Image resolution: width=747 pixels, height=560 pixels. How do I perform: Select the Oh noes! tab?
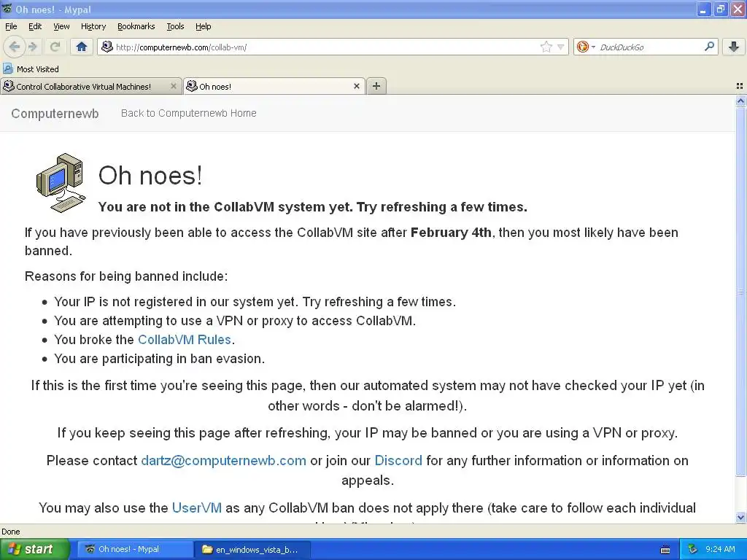point(274,86)
